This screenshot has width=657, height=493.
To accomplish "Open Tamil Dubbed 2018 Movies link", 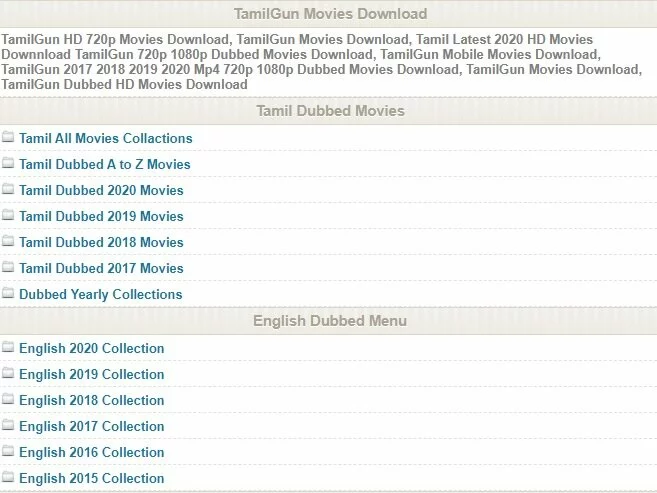I will [101, 242].
